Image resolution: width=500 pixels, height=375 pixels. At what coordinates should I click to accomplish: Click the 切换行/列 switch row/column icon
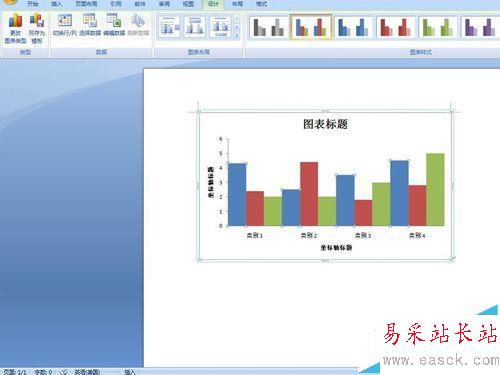click(x=65, y=25)
